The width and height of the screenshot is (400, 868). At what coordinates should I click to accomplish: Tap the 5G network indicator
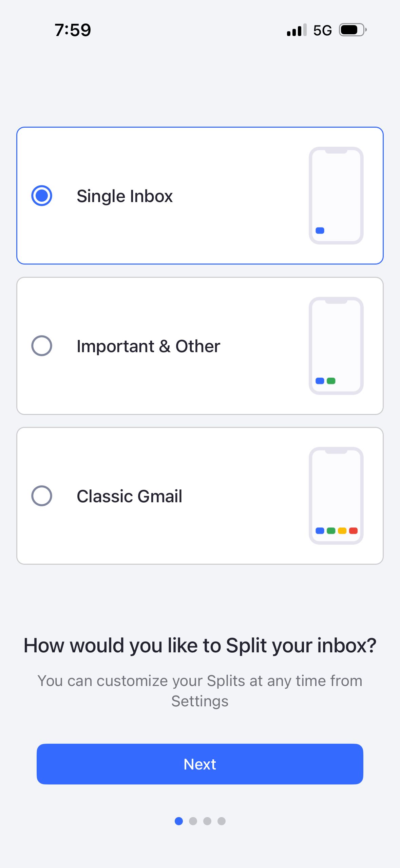322,31
